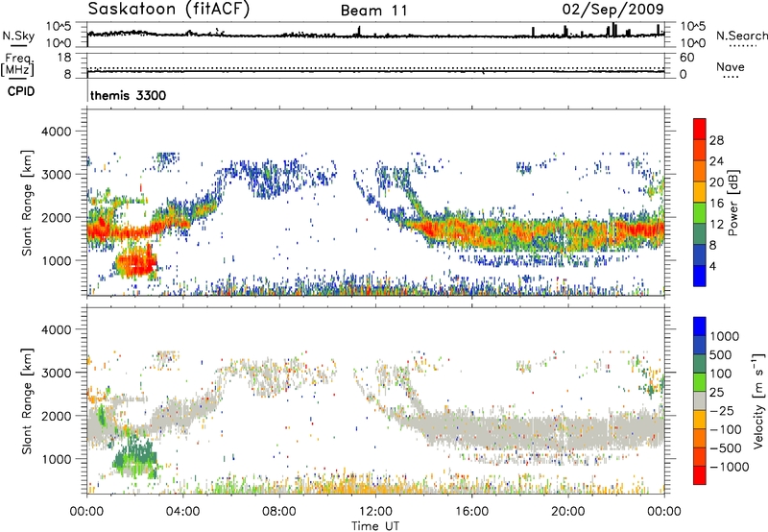Click the solid line sample under N.Sky
This screenshot has width=768, height=532.
click(x=18, y=46)
